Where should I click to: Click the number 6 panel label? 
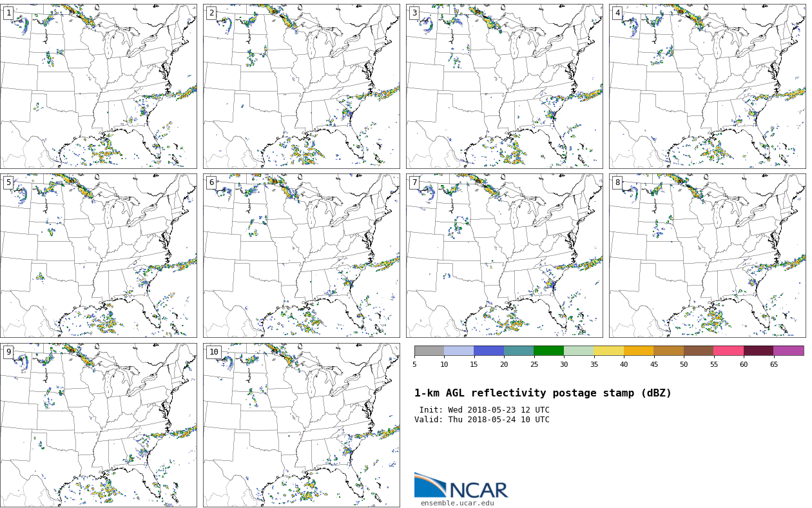(211, 182)
